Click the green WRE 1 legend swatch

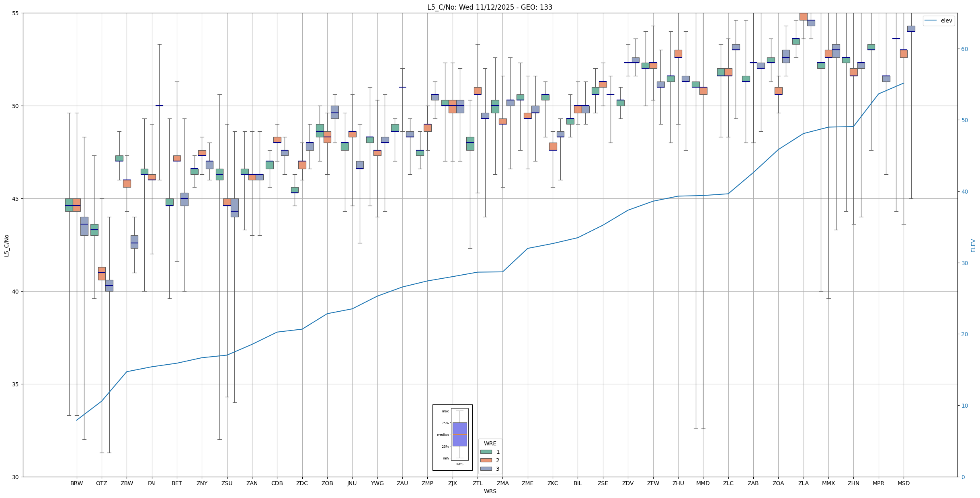pos(486,452)
